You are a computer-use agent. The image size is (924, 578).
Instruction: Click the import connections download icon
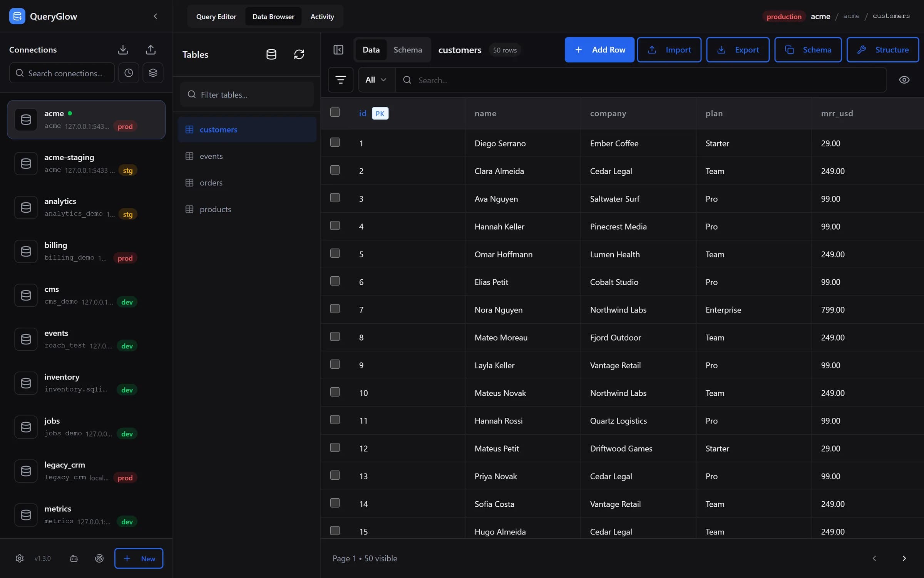click(123, 50)
